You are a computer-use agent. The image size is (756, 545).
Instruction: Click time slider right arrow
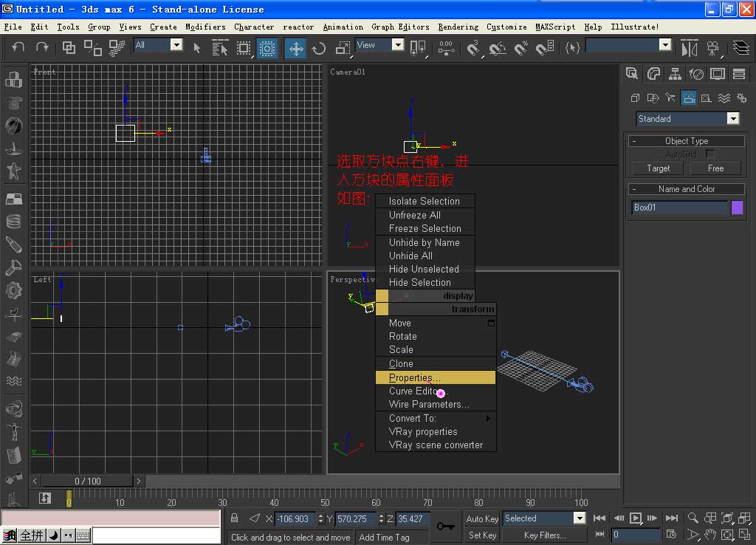pyautogui.click(x=138, y=481)
